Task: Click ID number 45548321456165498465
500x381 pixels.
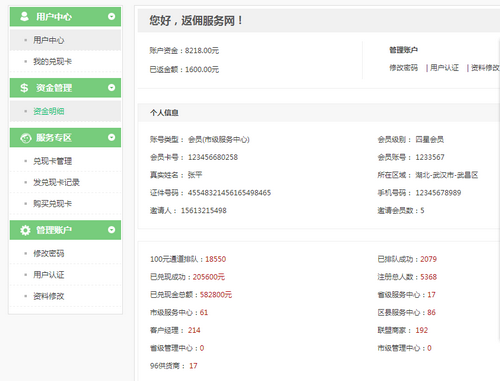Action: point(229,193)
